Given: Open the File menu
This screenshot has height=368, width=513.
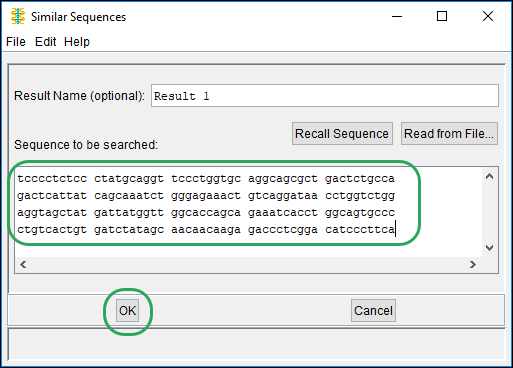Looking at the screenshot, I should pos(16,42).
